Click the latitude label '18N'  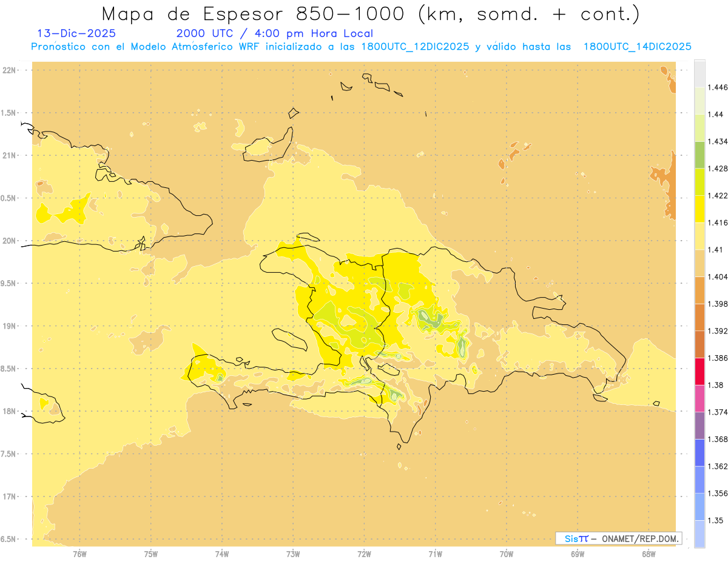pyautogui.click(x=10, y=411)
